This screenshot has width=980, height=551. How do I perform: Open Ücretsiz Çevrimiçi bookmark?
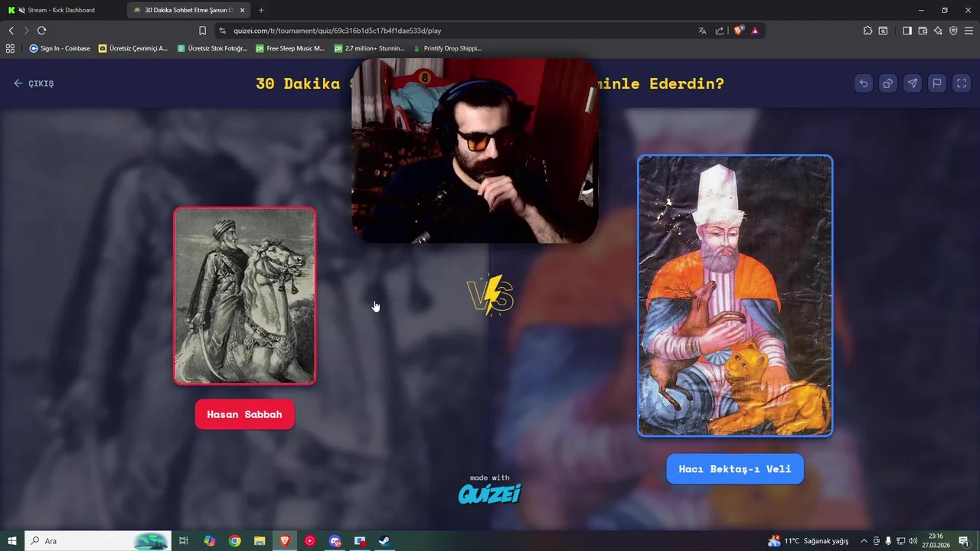click(x=133, y=48)
